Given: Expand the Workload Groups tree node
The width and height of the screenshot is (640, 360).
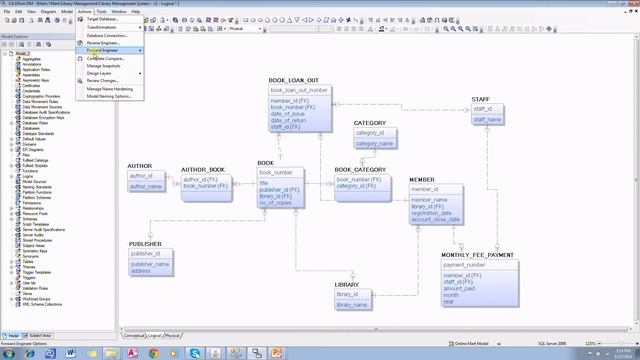Looking at the screenshot, I should [x=12, y=299].
